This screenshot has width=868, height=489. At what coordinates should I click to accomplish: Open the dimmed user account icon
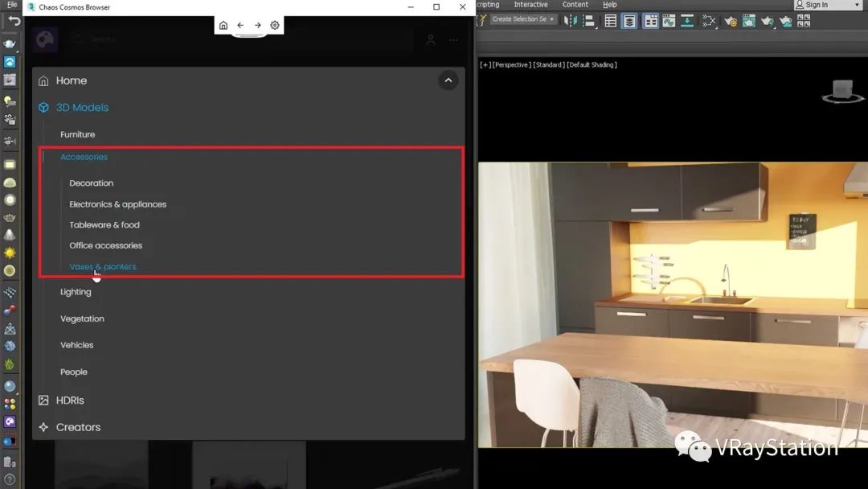[430, 40]
